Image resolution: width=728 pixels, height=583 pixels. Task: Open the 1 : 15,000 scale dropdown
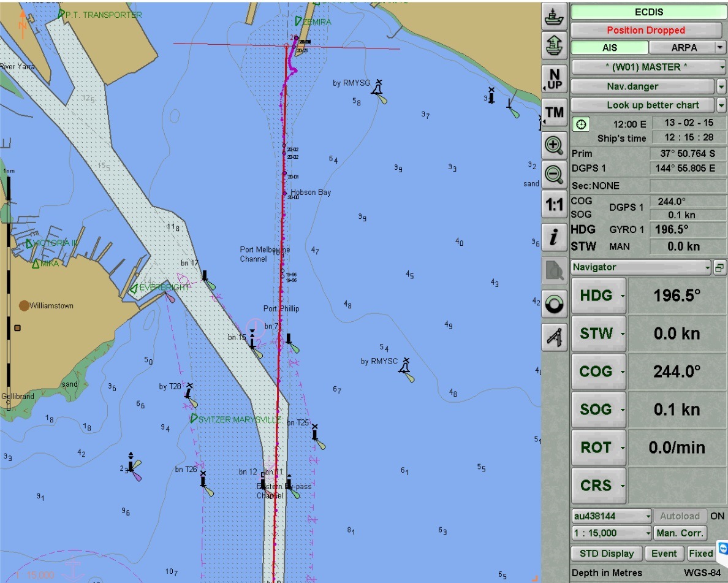pyautogui.click(x=648, y=533)
